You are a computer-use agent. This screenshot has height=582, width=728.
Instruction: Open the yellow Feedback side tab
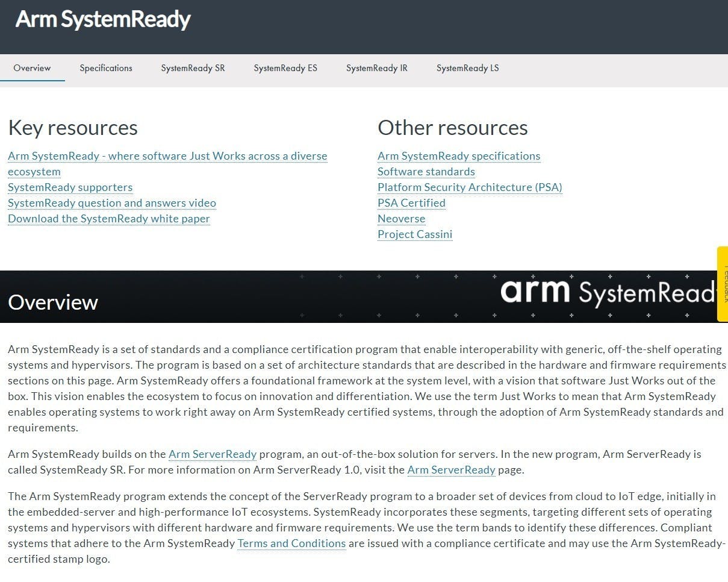pos(722,284)
